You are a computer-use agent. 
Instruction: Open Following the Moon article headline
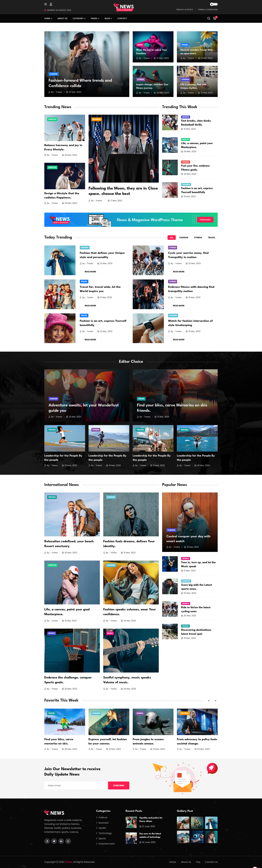tap(123, 191)
